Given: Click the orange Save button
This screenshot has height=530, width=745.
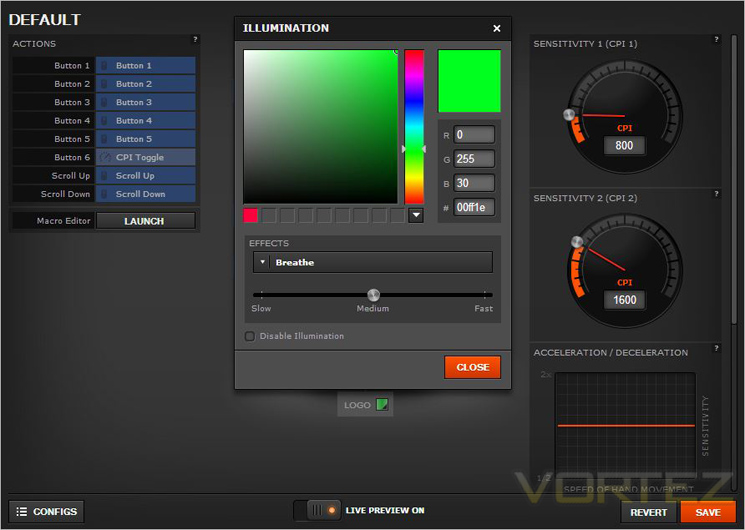Looking at the screenshot, I should (707, 512).
